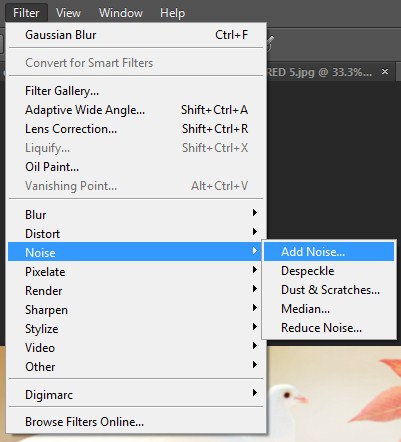The width and height of the screenshot is (401, 442).
Task: Open the Dust & Scratches filter
Action: click(x=329, y=290)
